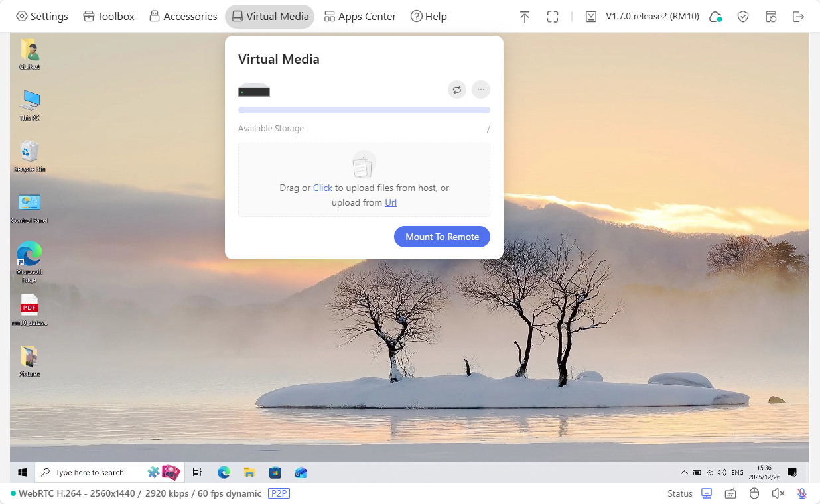The width and height of the screenshot is (820, 504).
Task: Click the WebRTC P2P status indicator
Action: pos(279,493)
